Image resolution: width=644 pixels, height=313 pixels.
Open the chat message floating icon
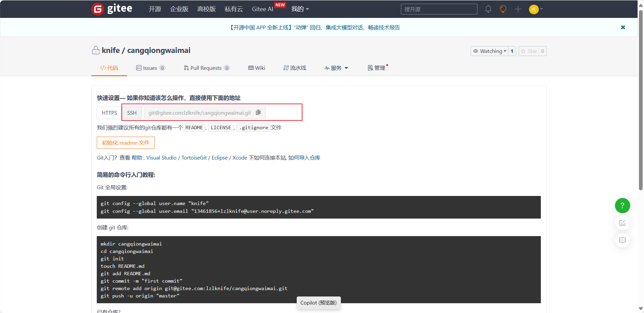(x=622, y=240)
